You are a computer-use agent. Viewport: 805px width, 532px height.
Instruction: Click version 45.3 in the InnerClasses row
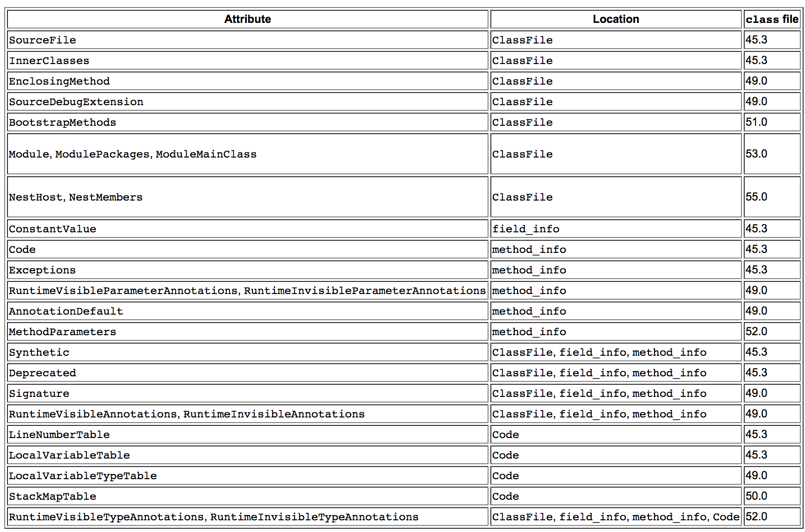click(772, 60)
